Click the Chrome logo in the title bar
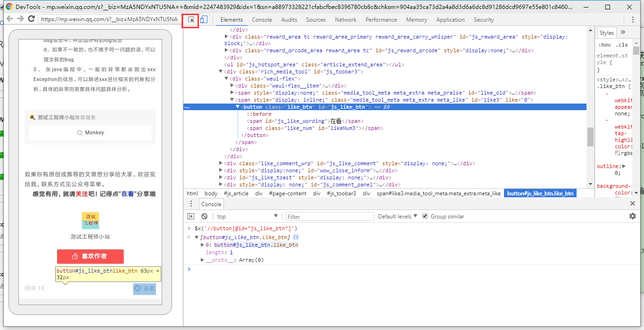The image size is (644, 330). click(x=9, y=7)
